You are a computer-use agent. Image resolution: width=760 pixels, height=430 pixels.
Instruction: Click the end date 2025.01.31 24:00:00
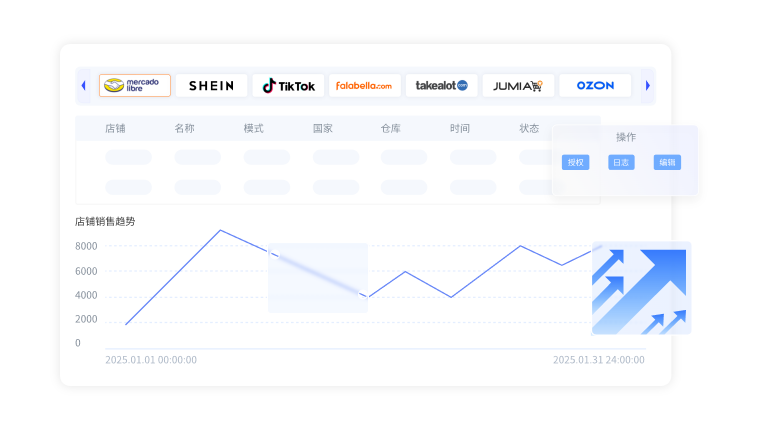pos(599,360)
